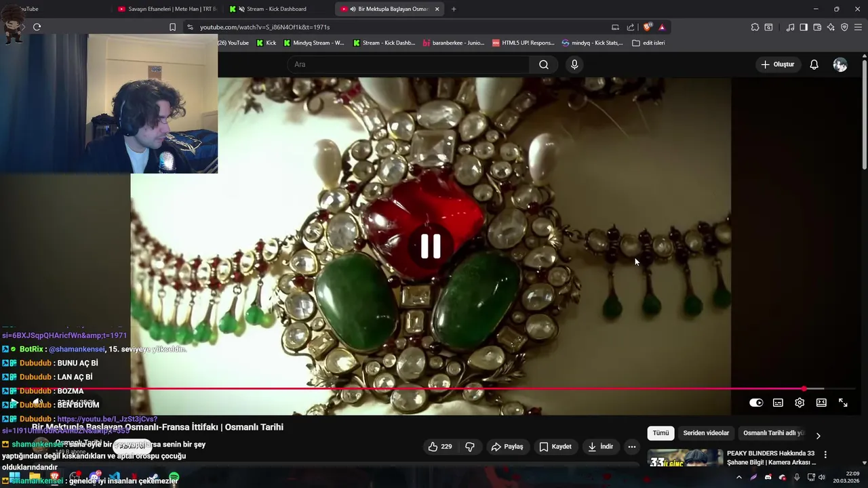The height and width of the screenshot is (488, 868).
Task: Expand the edit isleri bookmark folder
Action: [x=648, y=43]
